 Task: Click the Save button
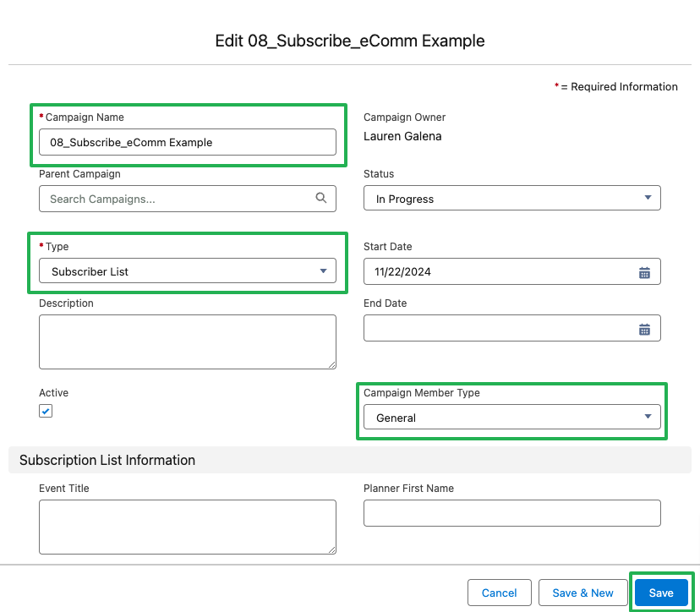(x=661, y=593)
